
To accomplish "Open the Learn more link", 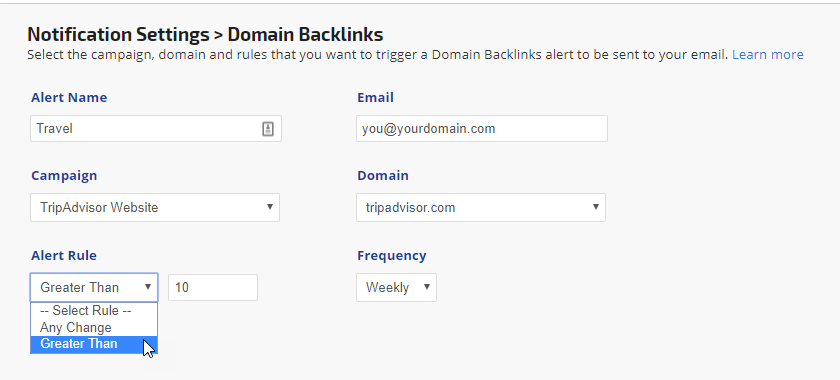I will click(x=768, y=55).
